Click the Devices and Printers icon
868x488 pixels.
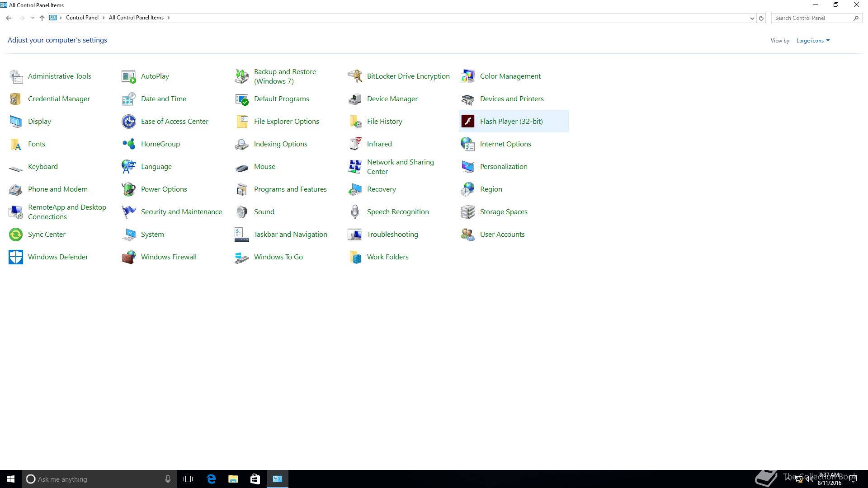(x=468, y=99)
